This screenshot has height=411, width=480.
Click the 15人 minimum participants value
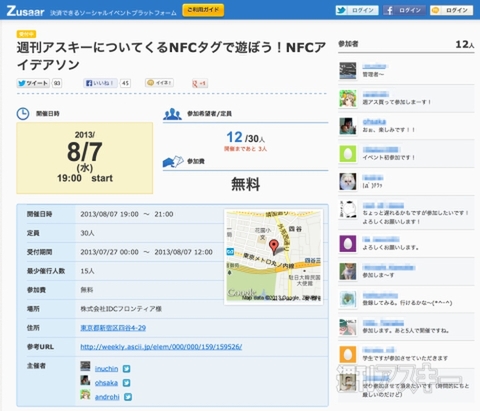[x=87, y=271]
